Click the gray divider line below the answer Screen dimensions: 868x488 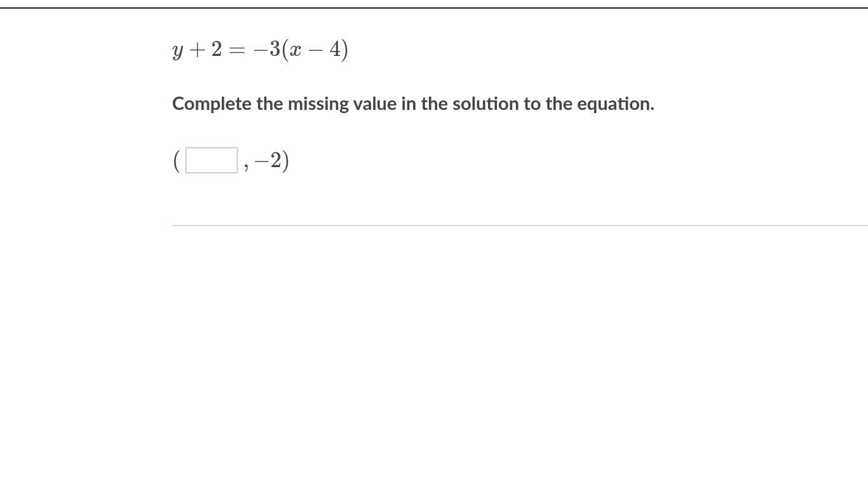click(x=520, y=225)
